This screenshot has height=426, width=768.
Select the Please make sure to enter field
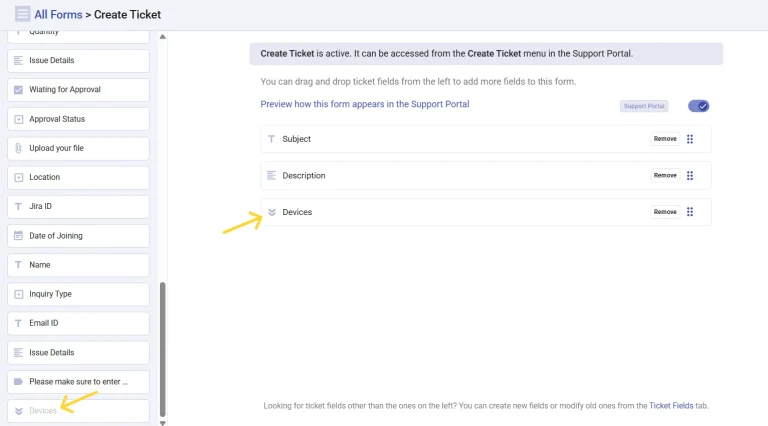78,382
